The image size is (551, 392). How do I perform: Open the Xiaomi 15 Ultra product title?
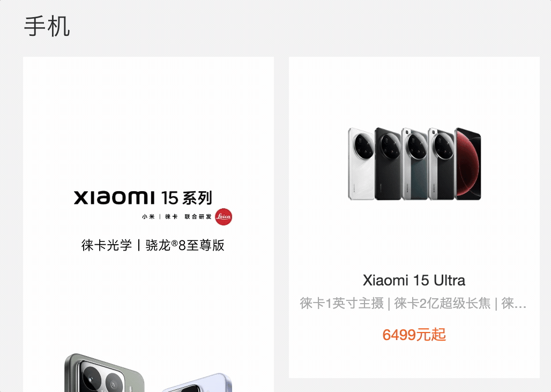(414, 281)
